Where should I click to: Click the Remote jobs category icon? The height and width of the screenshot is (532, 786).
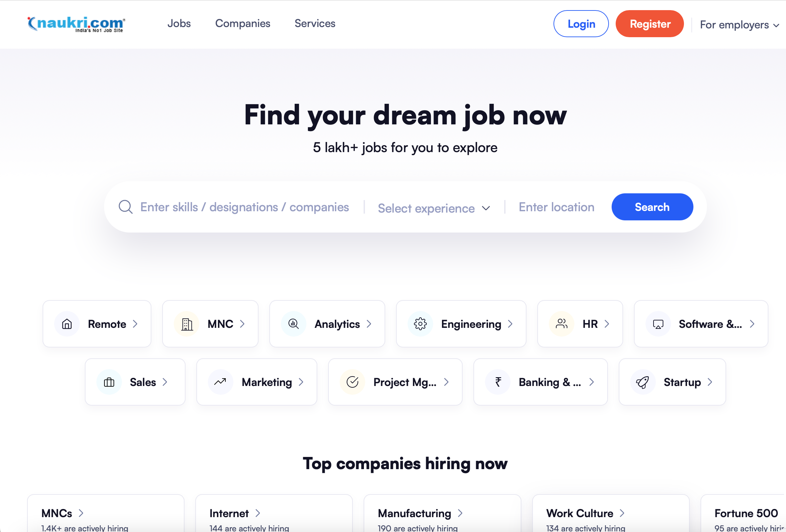pyautogui.click(x=67, y=323)
